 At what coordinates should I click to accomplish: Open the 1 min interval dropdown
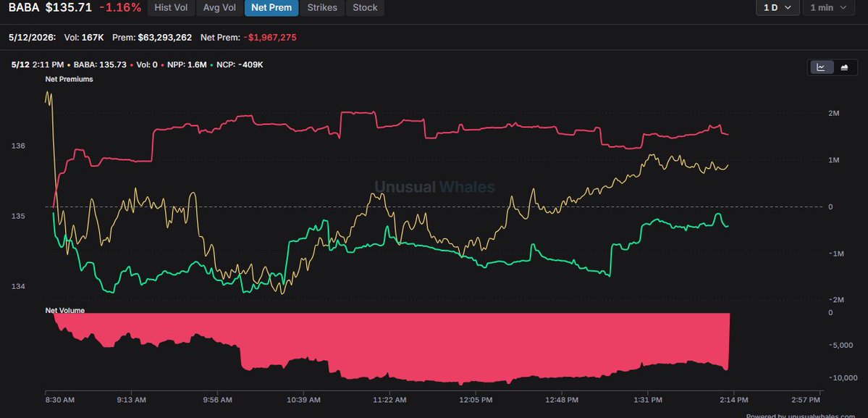coord(828,8)
